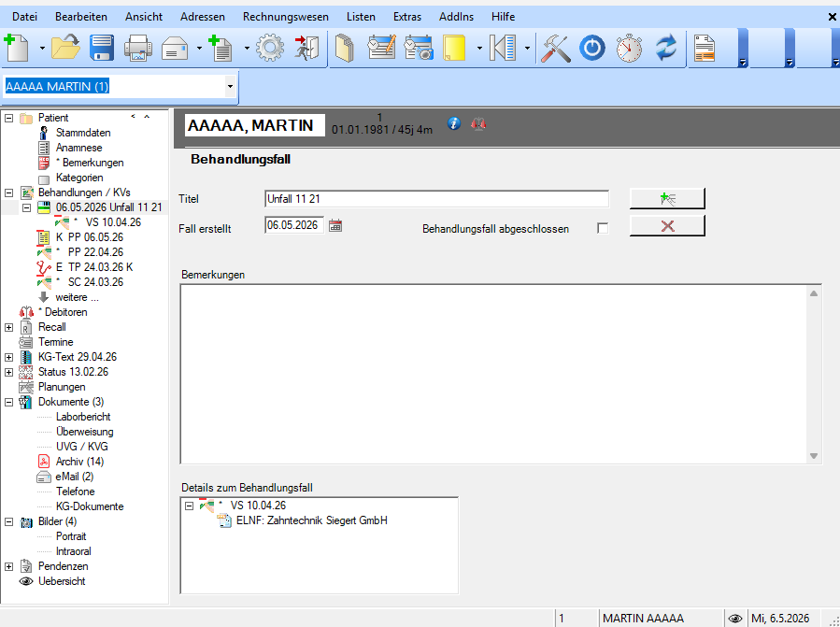Open calendar picker next to Fall erstellt
The image size is (840, 627).
click(335, 225)
